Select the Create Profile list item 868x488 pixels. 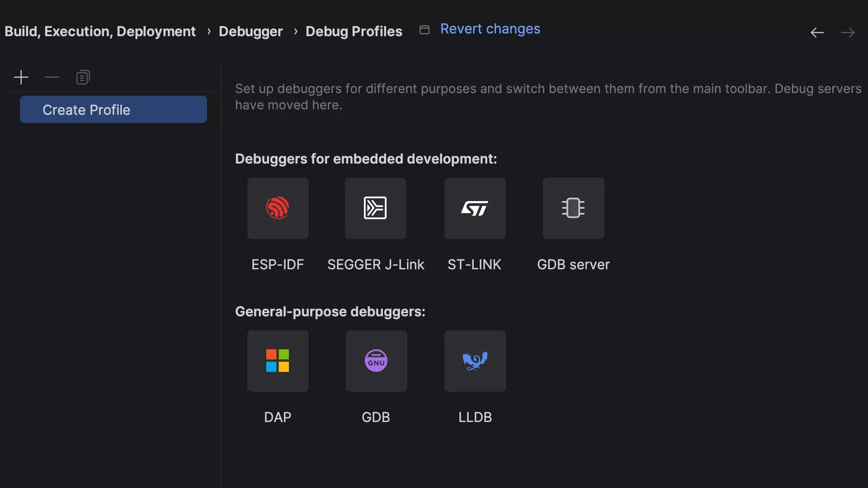pos(113,109)
